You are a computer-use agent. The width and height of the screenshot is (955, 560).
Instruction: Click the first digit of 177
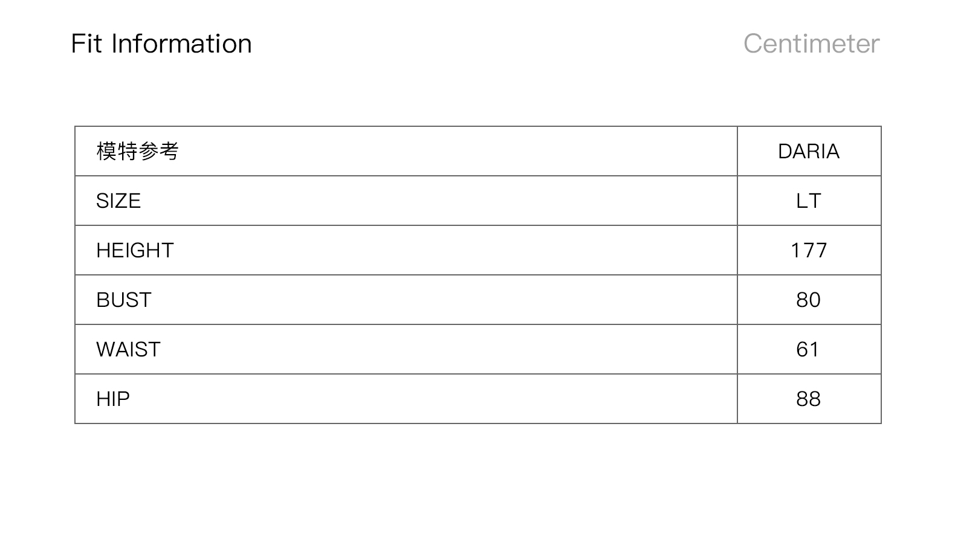(796, 250)
